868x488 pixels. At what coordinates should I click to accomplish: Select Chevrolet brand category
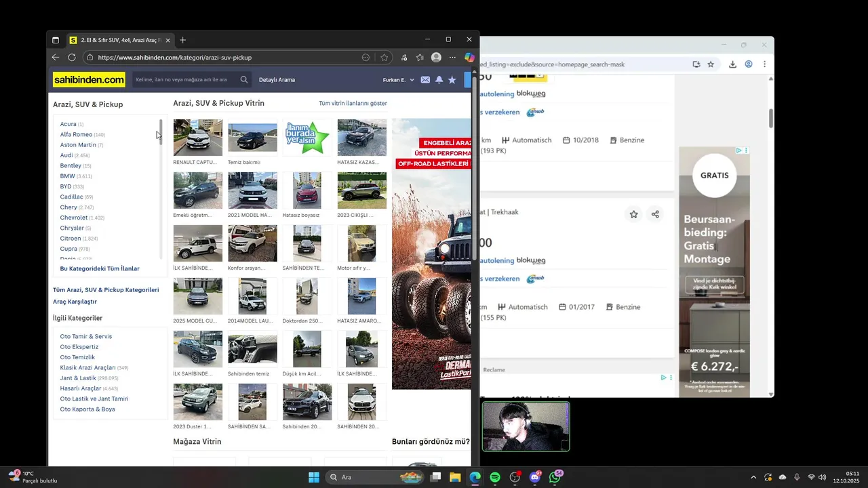pos(74,218)
